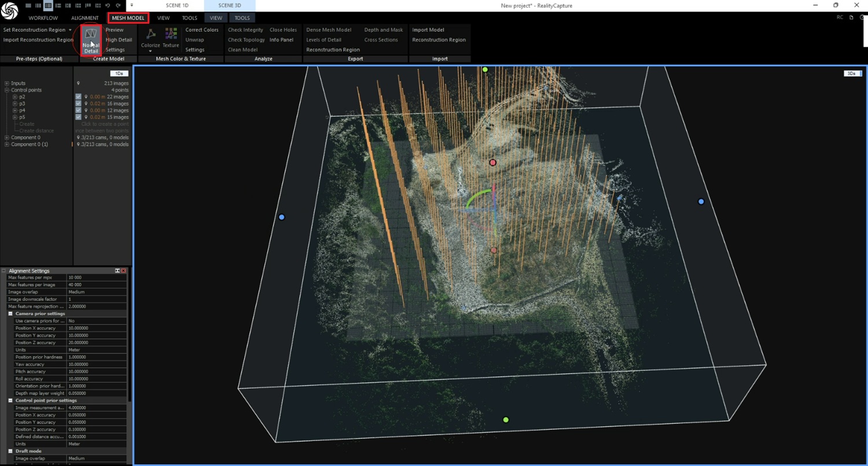This screenshot has width=868, height=466.
Task: Close the Alignment Settings panel
Action: click(x=123, y=271)
